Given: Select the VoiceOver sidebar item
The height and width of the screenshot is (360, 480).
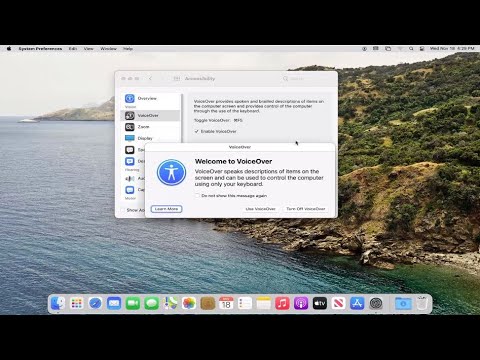Looking at the screenshot, I should [x=151, y=115].
